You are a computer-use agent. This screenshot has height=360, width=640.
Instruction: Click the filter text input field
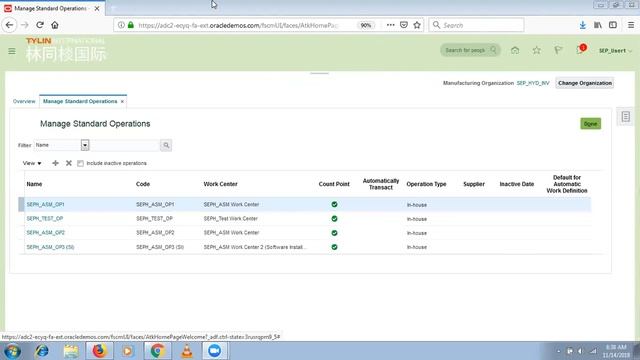(124, 145)
